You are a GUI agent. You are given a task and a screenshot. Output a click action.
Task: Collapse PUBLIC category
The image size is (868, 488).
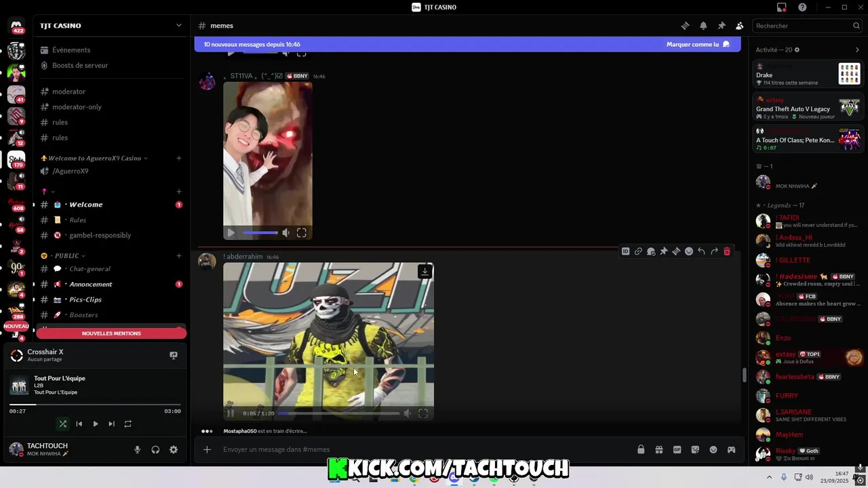pyautogui.click(x=64, y=256)
